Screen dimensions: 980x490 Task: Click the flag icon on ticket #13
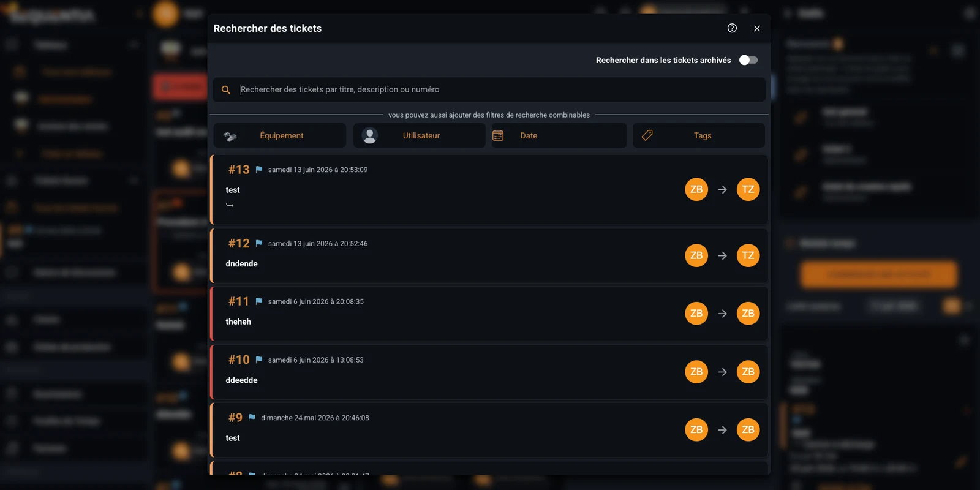[x=259, y=170]
